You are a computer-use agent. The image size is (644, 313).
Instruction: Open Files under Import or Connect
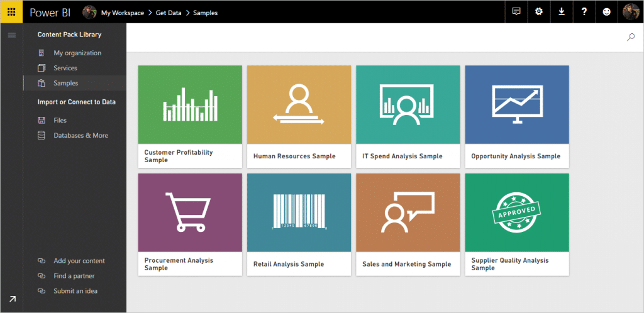point(60,120)
